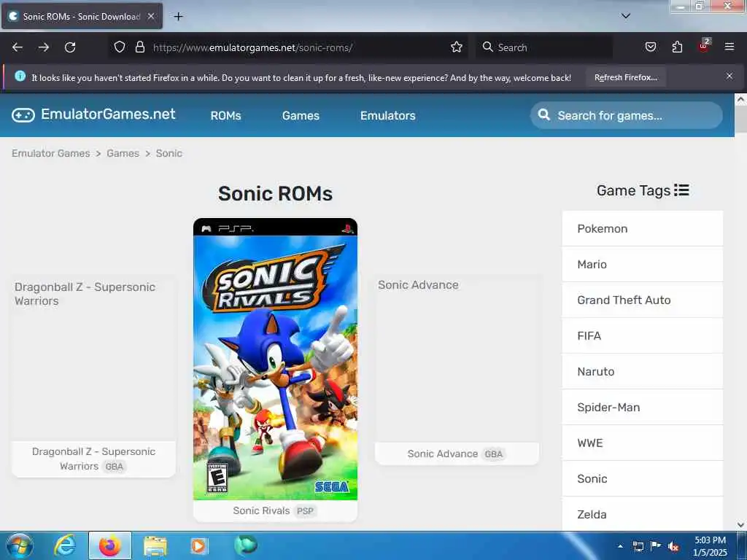Open the Sonic Advance game card image
Image resolution: width=747 pixels, height=560 pixels.
point(457,359)
